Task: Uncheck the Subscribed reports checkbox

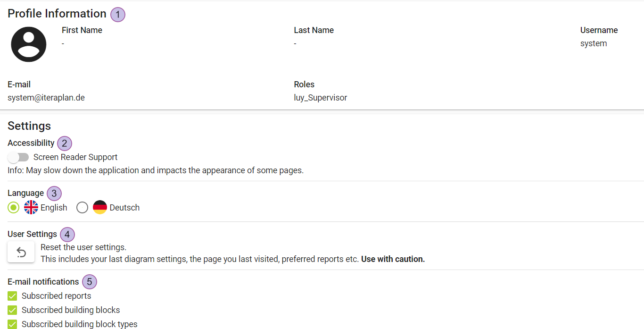Action: 13,296
